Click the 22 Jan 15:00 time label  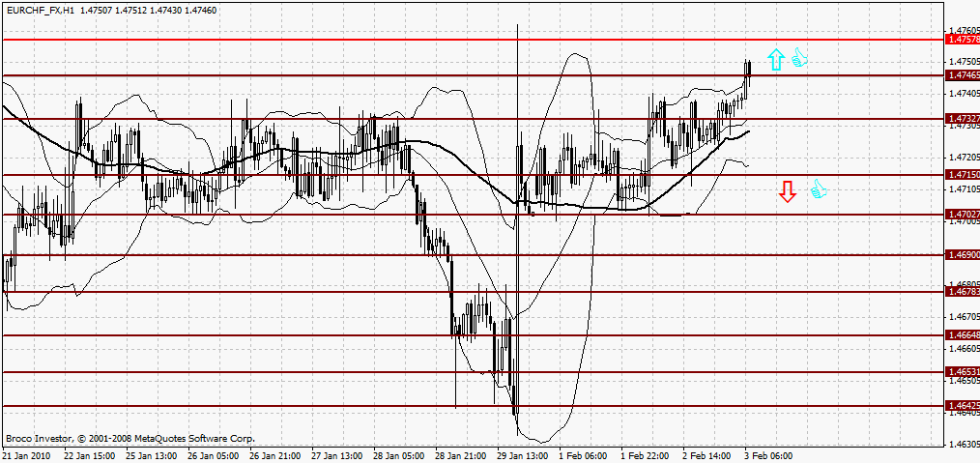click(90, 456)
